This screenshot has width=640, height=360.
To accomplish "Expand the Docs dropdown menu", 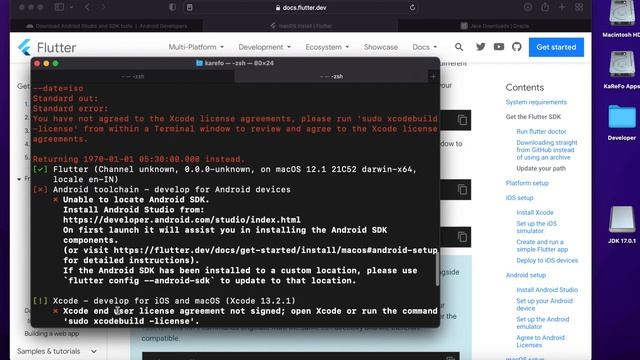I will 424,47.
